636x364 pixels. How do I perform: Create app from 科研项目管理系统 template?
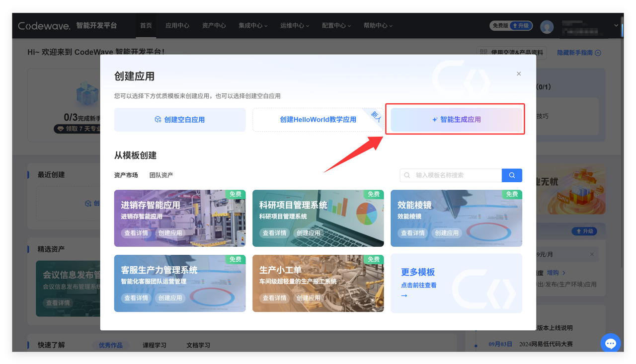pos(309,233)
